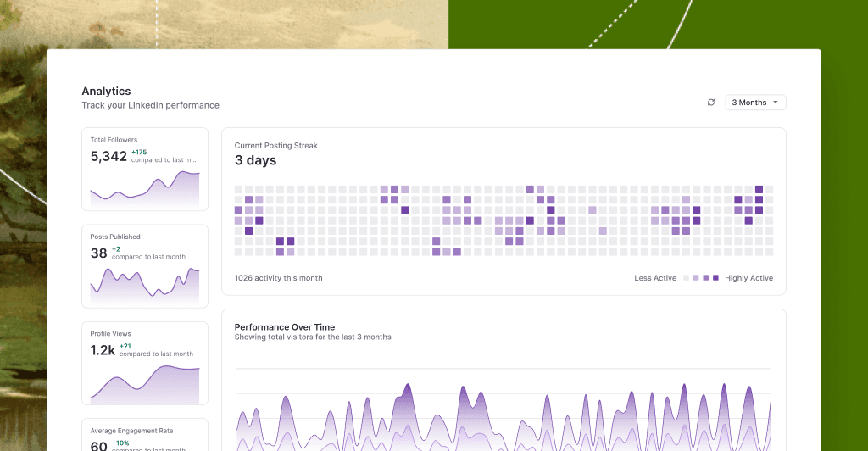Click the "+21" profile views change
The image size is (868, 451).
click(125, 347)
